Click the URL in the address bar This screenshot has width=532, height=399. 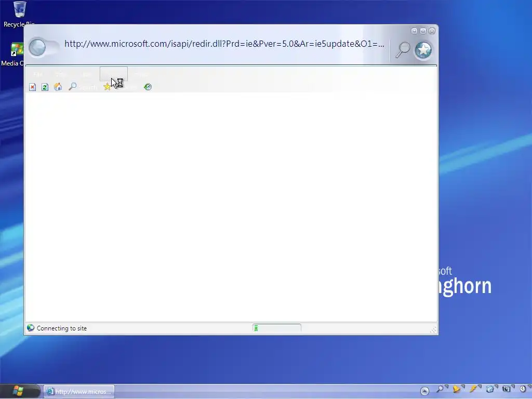(224, 44)
